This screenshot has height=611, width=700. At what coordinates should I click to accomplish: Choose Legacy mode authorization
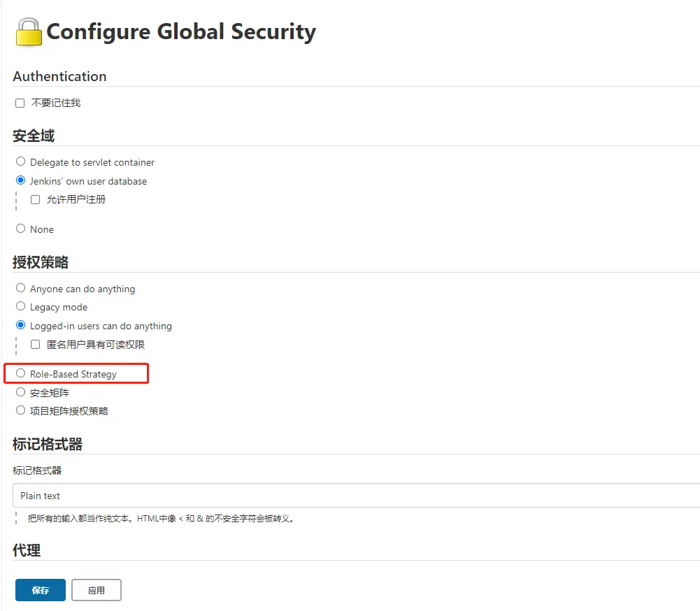pos(21,306)
